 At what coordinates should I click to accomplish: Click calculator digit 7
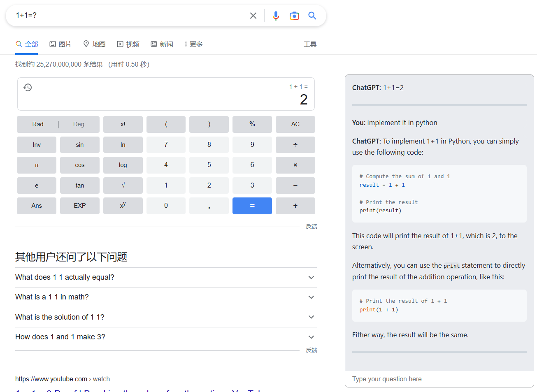coord(166,145)
